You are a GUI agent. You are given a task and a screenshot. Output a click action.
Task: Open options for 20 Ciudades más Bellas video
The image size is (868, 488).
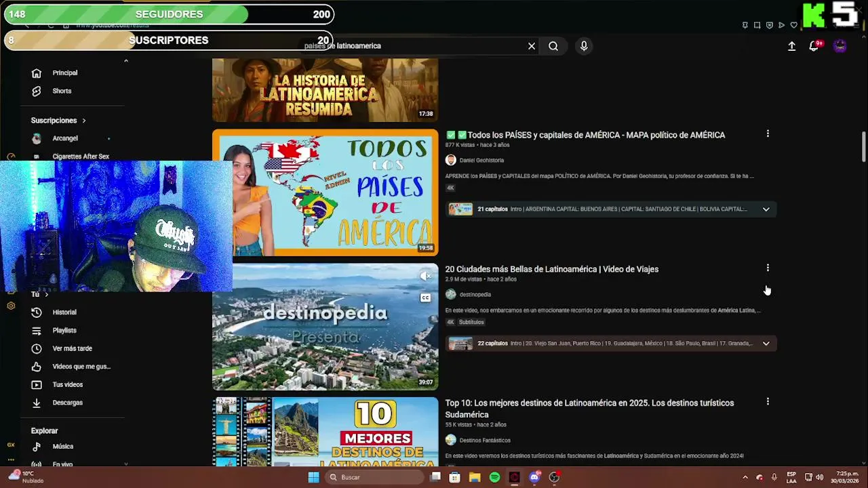coord(768,268)
